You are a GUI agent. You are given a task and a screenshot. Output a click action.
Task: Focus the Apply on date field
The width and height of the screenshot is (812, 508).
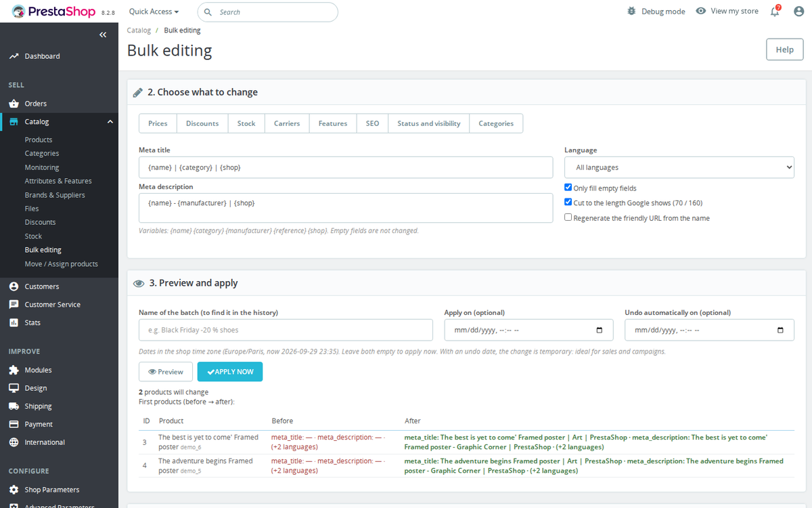(x=528, y=330)
